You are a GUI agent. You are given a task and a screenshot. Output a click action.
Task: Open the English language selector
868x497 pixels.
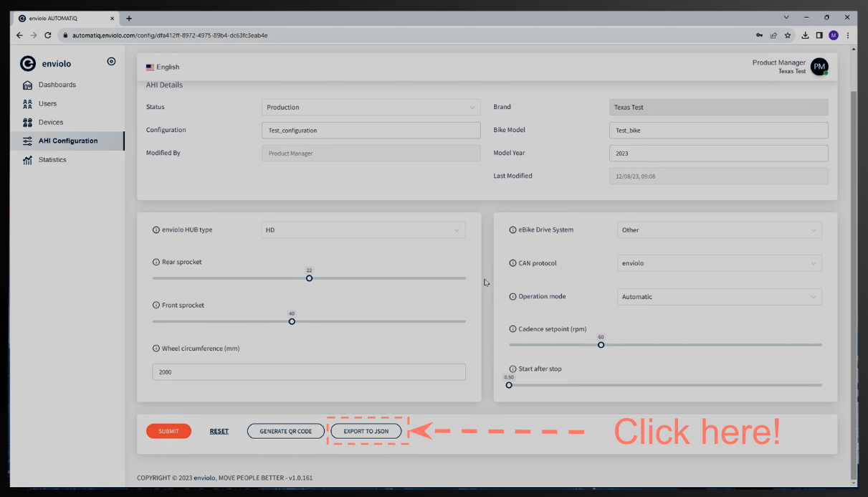coord(163,67)
